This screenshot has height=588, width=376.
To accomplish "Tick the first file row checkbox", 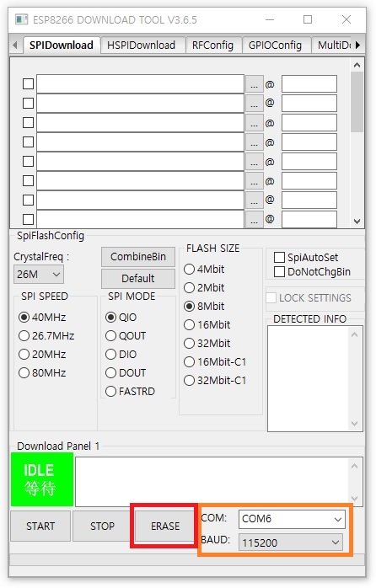I will [x=28, y=83].
